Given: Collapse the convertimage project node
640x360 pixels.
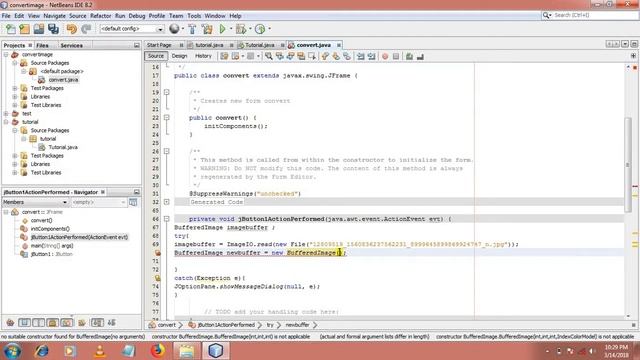Looking at the screenshot, I should [6, 54].
